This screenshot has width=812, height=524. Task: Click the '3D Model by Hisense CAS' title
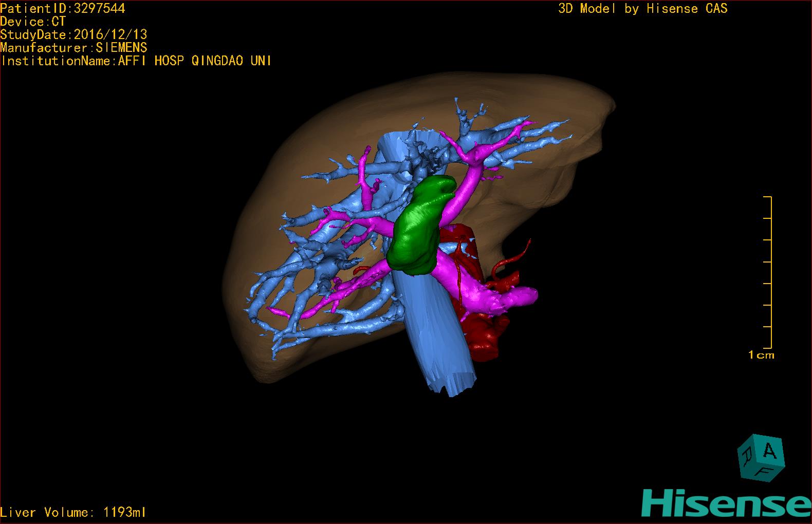point(643,8)
